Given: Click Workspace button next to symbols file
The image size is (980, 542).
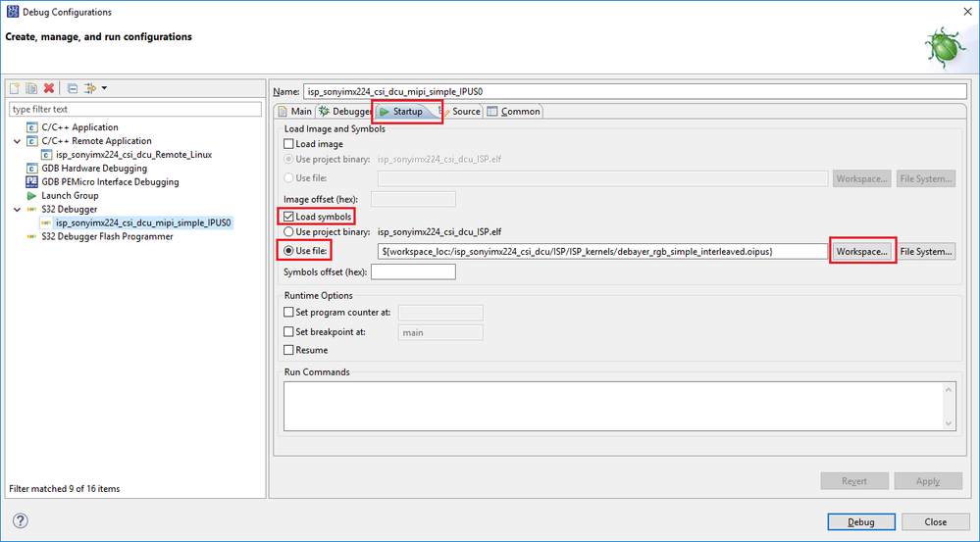Looking at the screenshot, I should [862, 252].
